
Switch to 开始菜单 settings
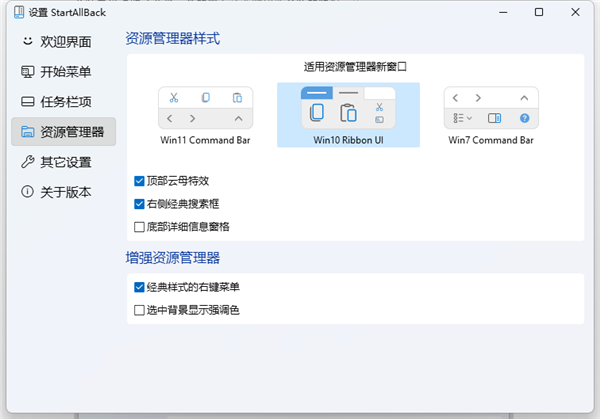tap(64, 72)
